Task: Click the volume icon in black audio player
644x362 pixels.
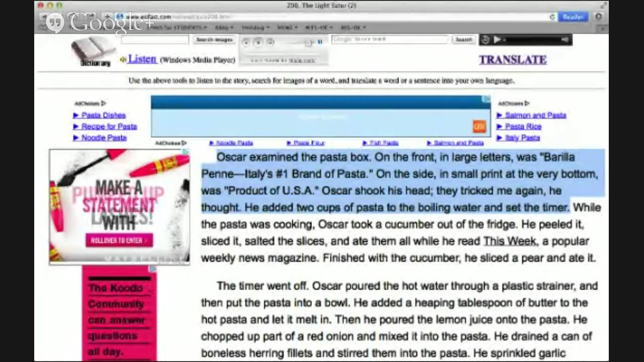Action: click(565, 40)
